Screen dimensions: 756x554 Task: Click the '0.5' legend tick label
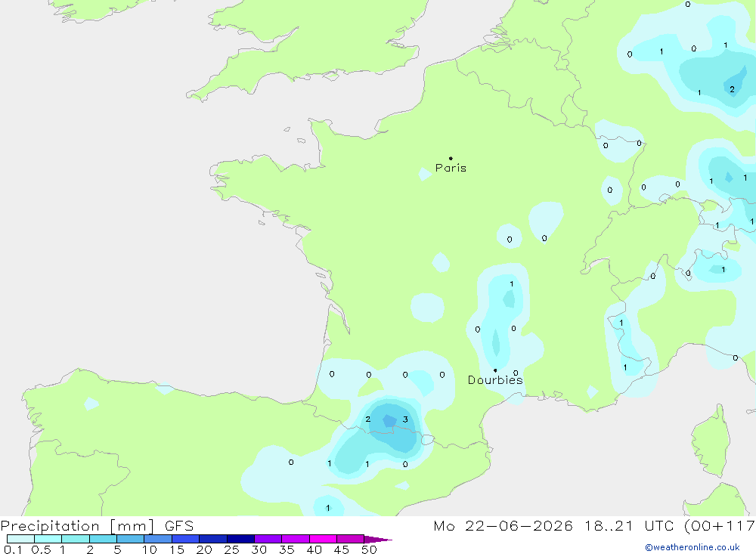click(41, 549)
